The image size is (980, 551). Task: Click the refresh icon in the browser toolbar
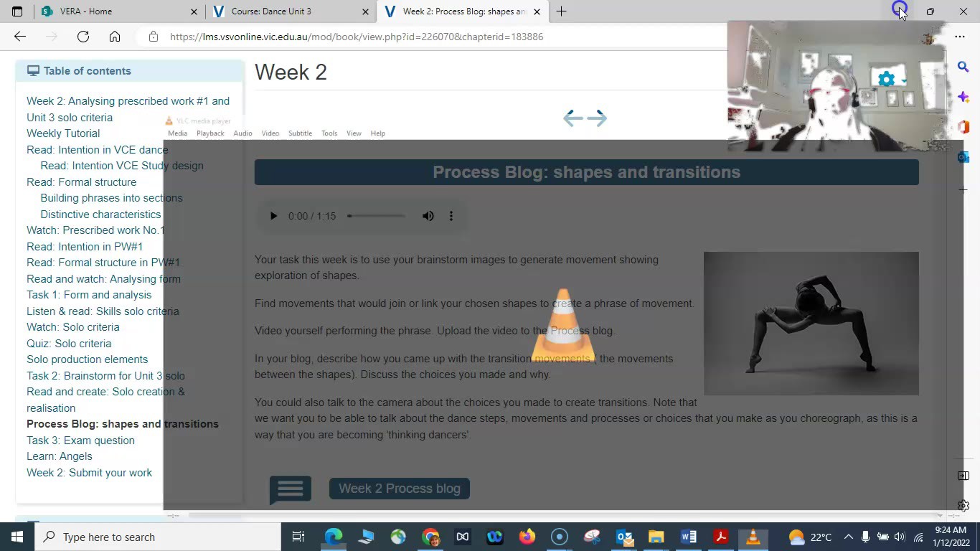(x=83, y=37)
